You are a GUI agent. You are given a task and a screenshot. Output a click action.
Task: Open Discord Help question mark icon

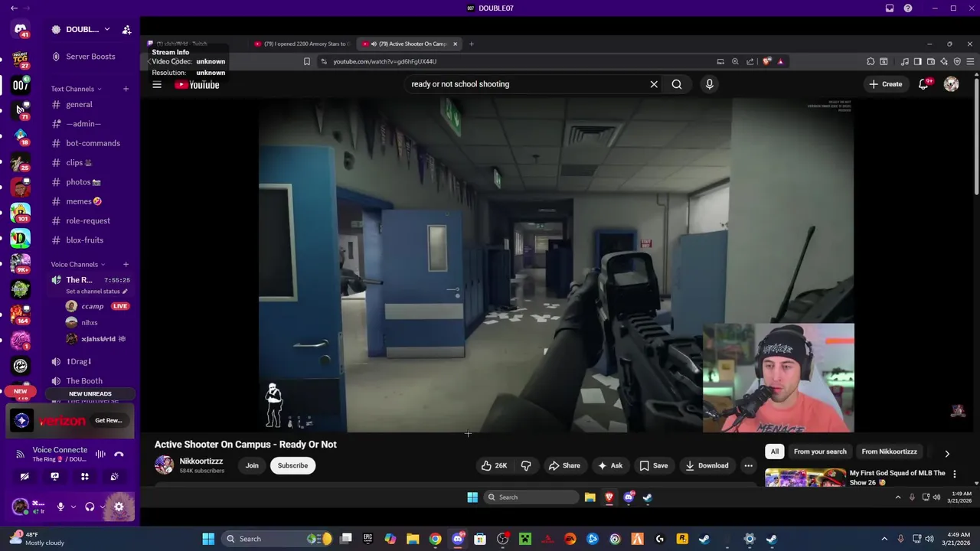908,8
